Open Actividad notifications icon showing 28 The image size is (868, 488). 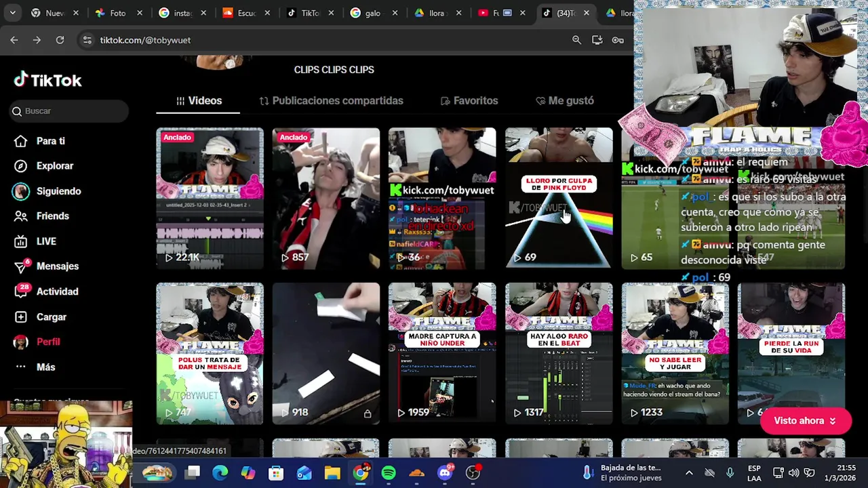(22, 291)
